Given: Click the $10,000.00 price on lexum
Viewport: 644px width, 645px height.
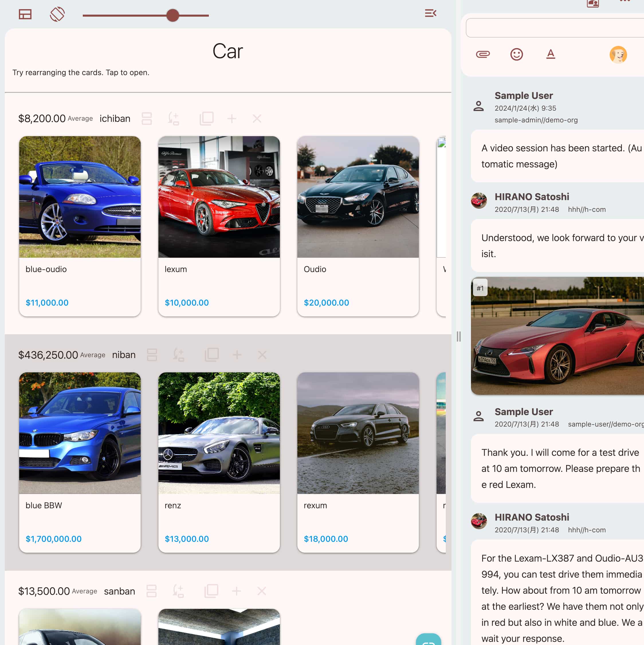Looking at the screenshot, I should point(187,302).
